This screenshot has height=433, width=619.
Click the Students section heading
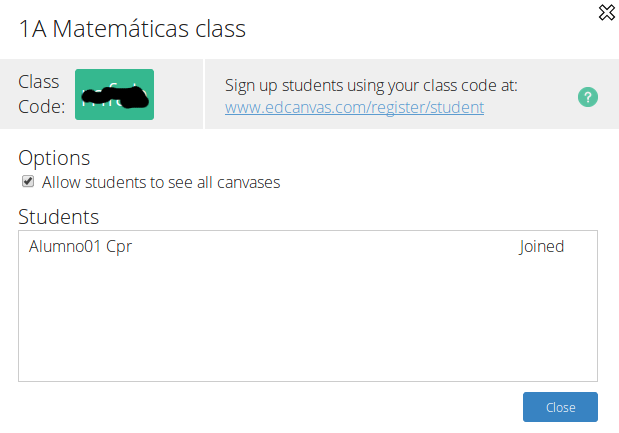click(58, 217)
